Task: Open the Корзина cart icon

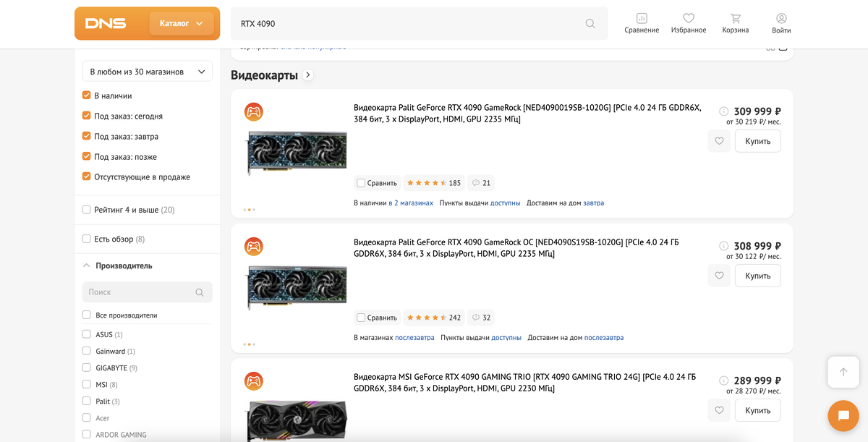Action: 736,23
